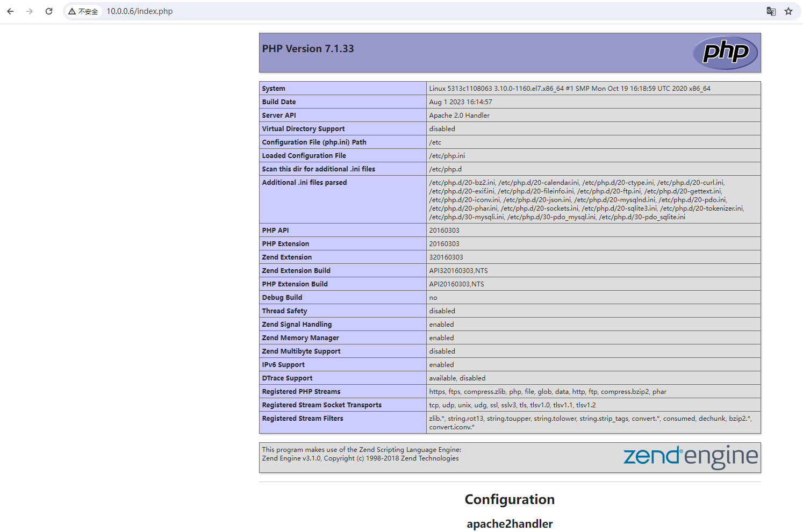803x532 pixels.
Task: Select the Linux kernel system value
Action: click(x=570, y=89)
